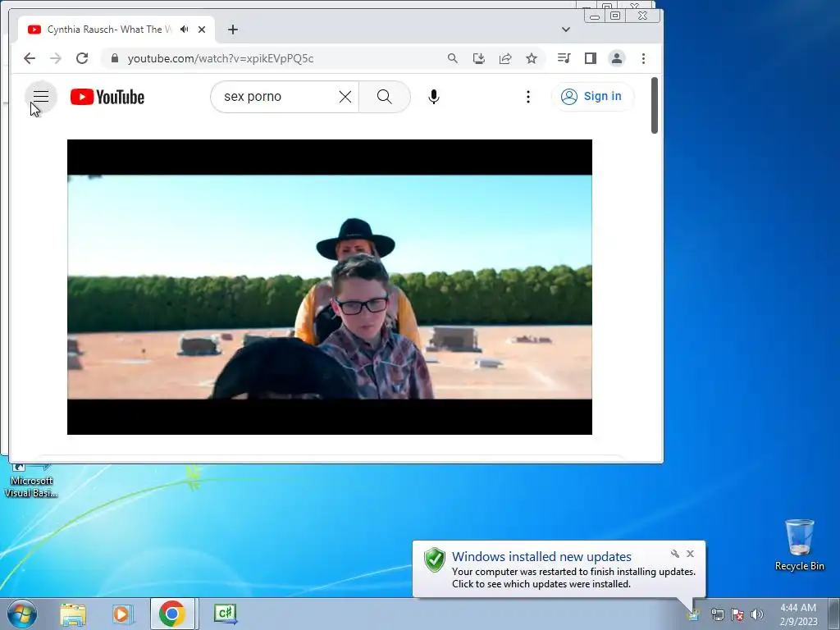Open the network tray icon

click(x=717, y=614)
